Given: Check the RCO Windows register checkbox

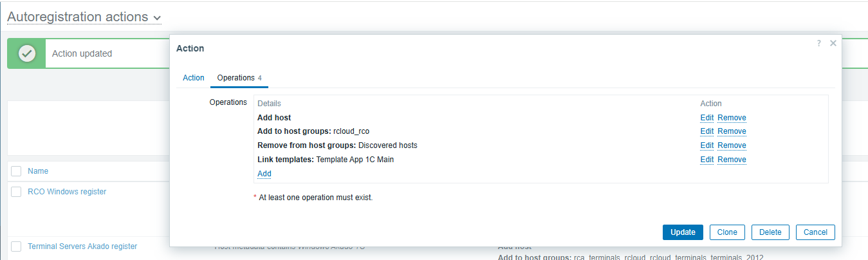Looking at the screenshot, I should [x=16, y=192].
